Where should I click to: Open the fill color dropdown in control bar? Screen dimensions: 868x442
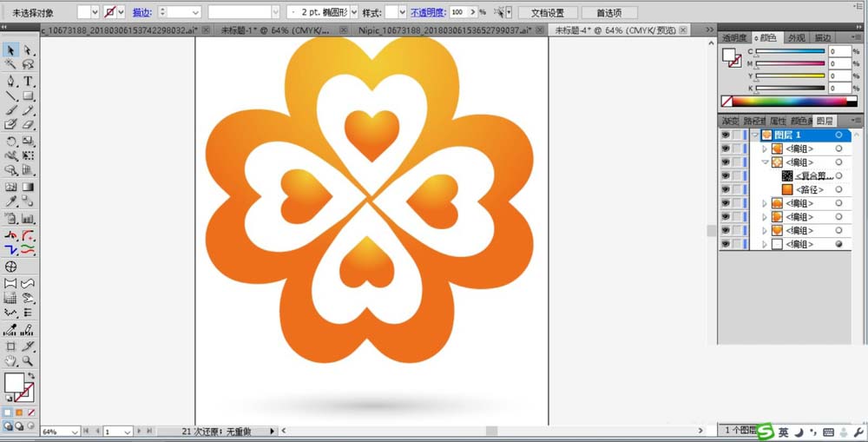[x=95, y=11]
